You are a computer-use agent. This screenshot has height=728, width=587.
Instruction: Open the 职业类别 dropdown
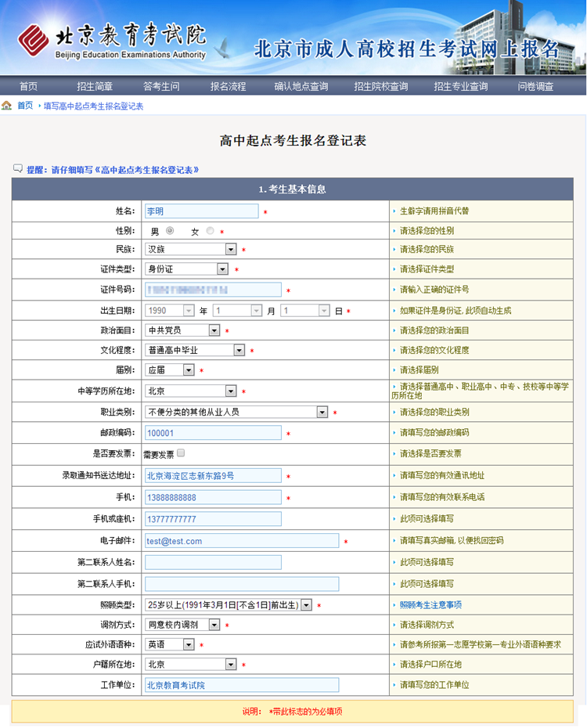pos(236,412)
